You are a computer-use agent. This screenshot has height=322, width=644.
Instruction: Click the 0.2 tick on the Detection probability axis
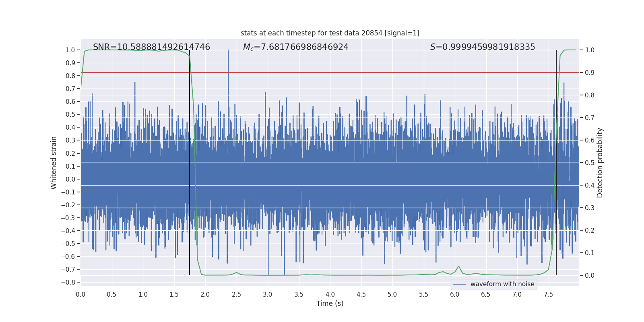point(590,231)
